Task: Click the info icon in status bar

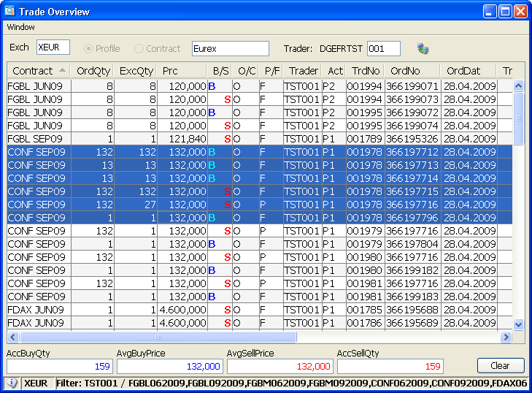Action: point(11,383)
